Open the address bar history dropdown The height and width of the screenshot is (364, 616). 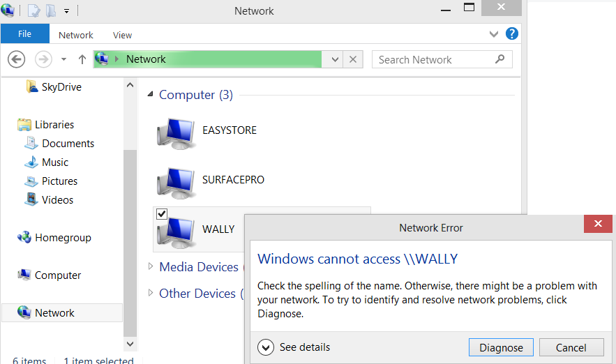coord(335,59)
